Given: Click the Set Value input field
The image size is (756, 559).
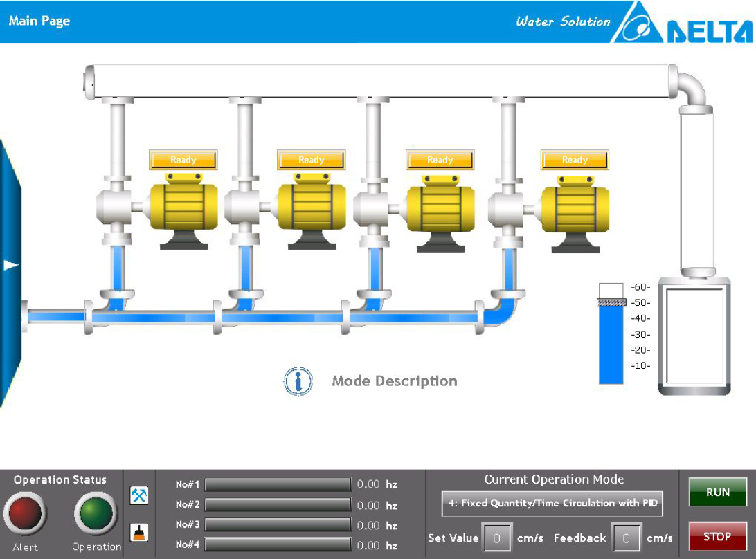Looking at the screenshot, I should point(496,538).
